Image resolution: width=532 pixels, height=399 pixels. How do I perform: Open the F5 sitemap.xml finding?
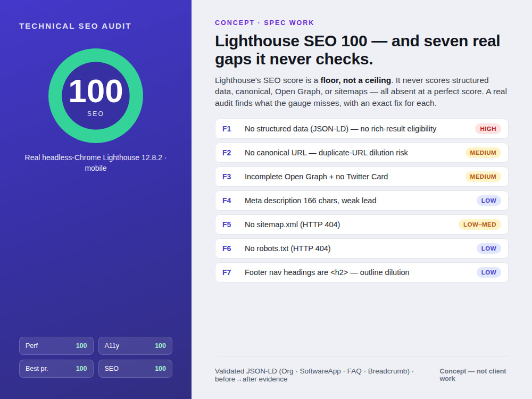coord(362,225)
